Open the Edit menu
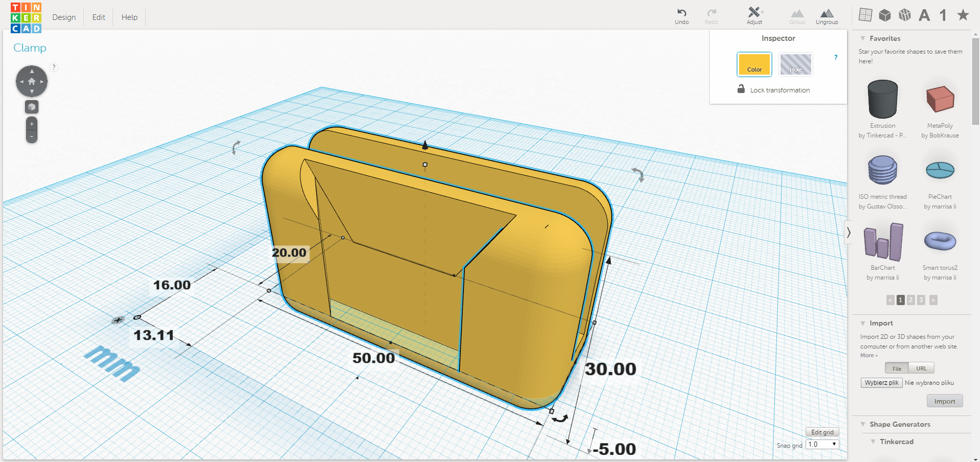980x462 pixels. click(99, 17)
